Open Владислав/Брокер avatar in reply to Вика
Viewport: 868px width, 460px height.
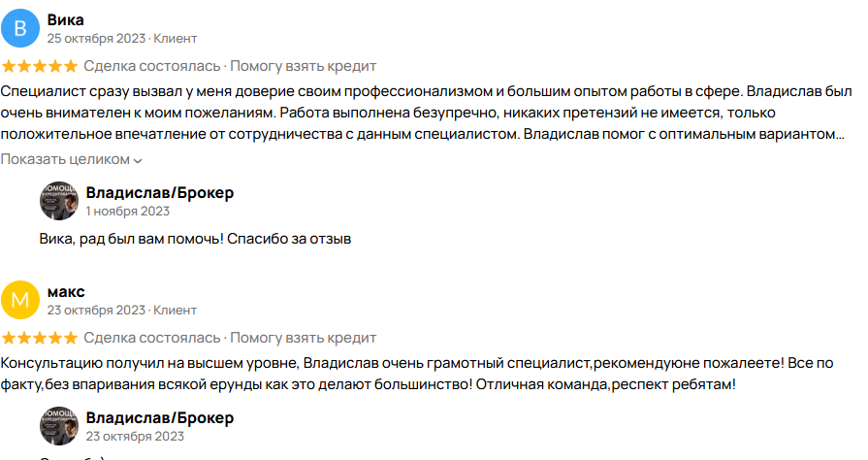[58, 201]
